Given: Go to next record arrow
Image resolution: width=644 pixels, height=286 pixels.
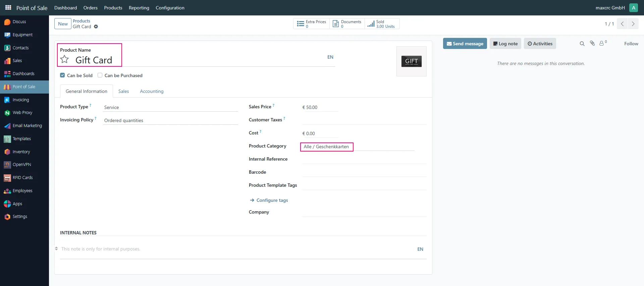Looking at the screenshot, I should click(633, 24).
